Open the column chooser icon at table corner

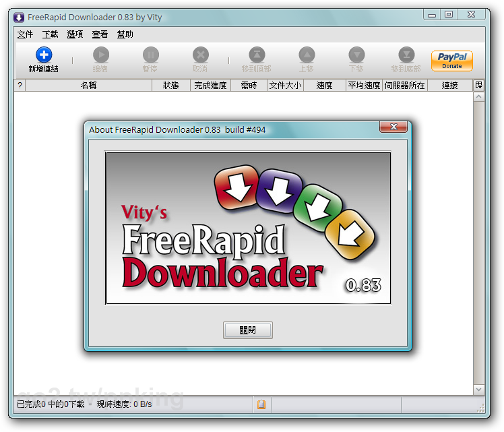(479, 85)
